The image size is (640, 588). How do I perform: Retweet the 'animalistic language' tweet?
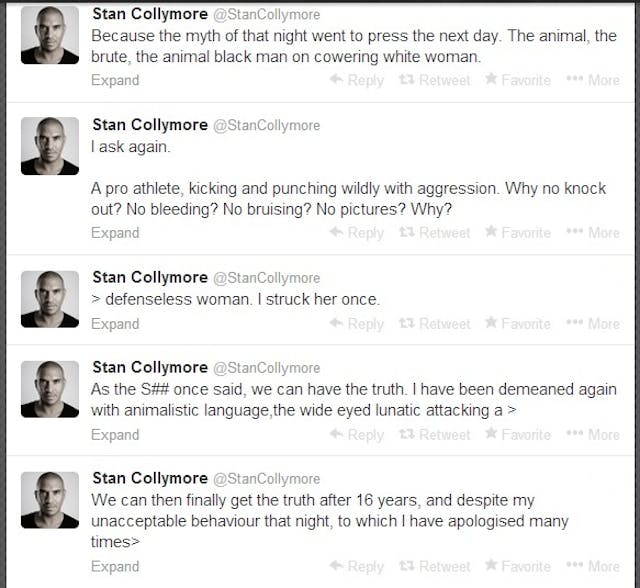tap(436, 435)
